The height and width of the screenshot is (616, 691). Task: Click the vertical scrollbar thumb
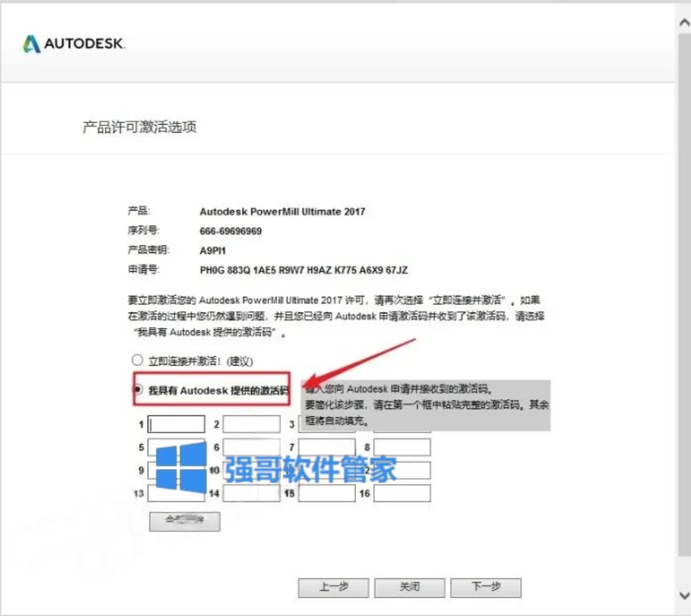pos(684,293)
